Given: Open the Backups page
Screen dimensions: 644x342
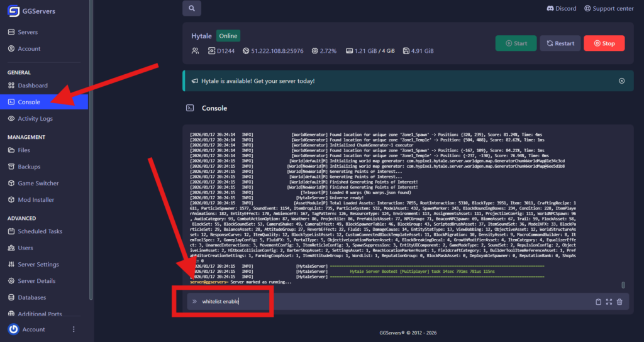Looking at the screenshot, I should tap(29, 167).
